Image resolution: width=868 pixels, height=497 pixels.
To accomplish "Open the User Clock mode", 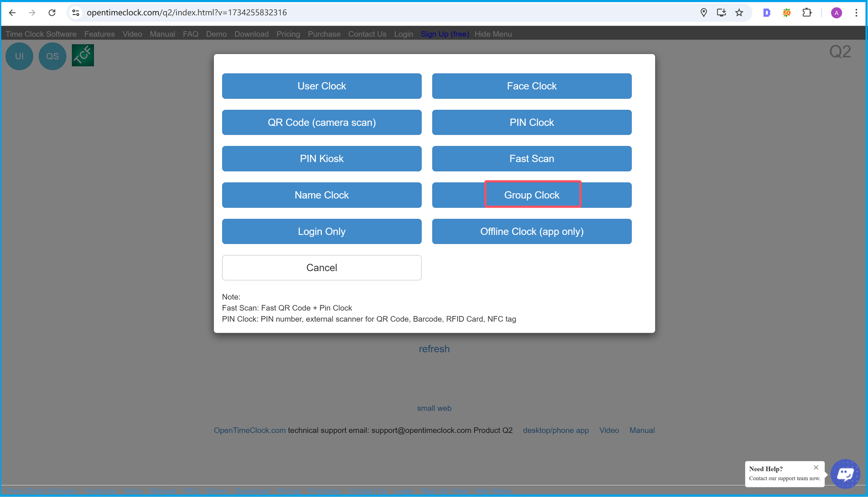I will 321,86.
